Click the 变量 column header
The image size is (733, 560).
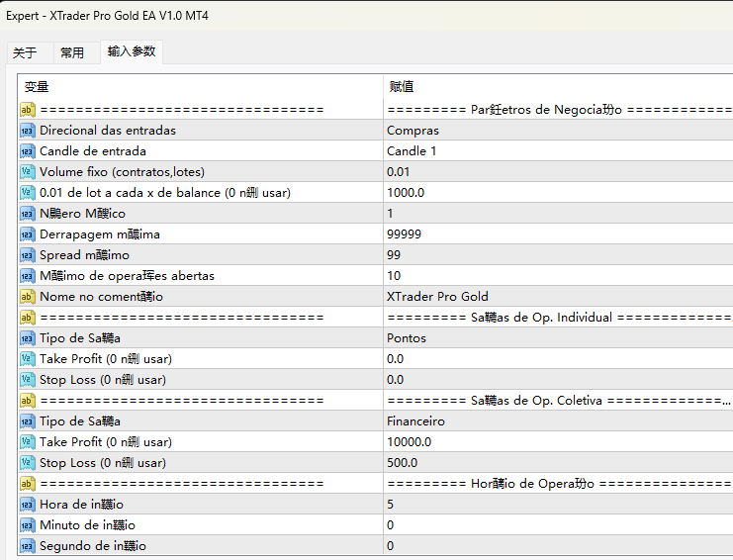coord(198,87)
